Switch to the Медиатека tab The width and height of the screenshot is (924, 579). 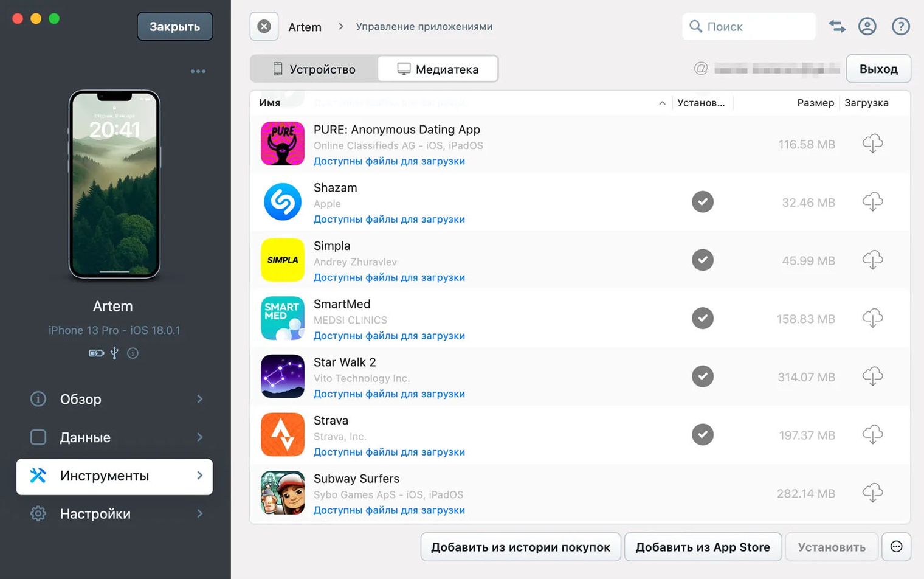(x=438, y=69)
